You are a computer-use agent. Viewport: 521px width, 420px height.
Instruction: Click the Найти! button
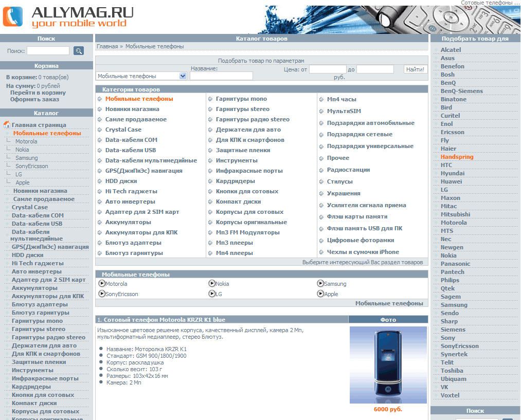click(x=415, y=69)
